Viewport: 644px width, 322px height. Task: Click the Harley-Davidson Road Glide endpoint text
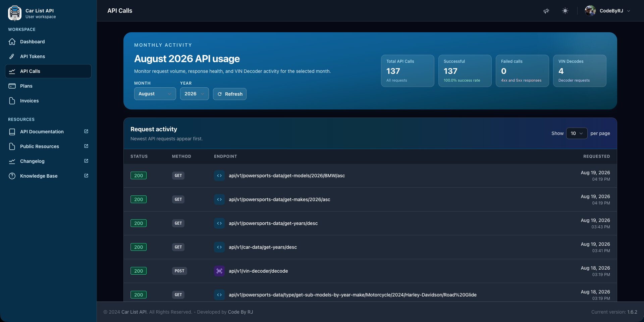[x=353, y=295]
